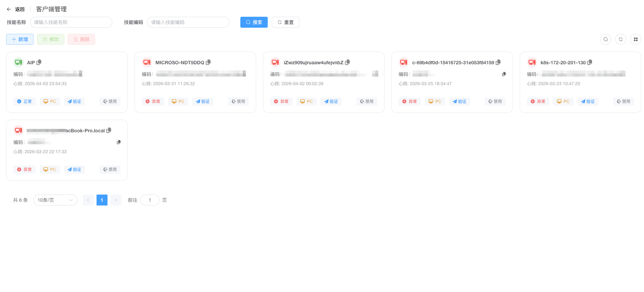Copy the MICROSO-NDT5DDQ client name
Image resolution: width=644 pixels, height=292 pixels.
(x=208, y=62)
